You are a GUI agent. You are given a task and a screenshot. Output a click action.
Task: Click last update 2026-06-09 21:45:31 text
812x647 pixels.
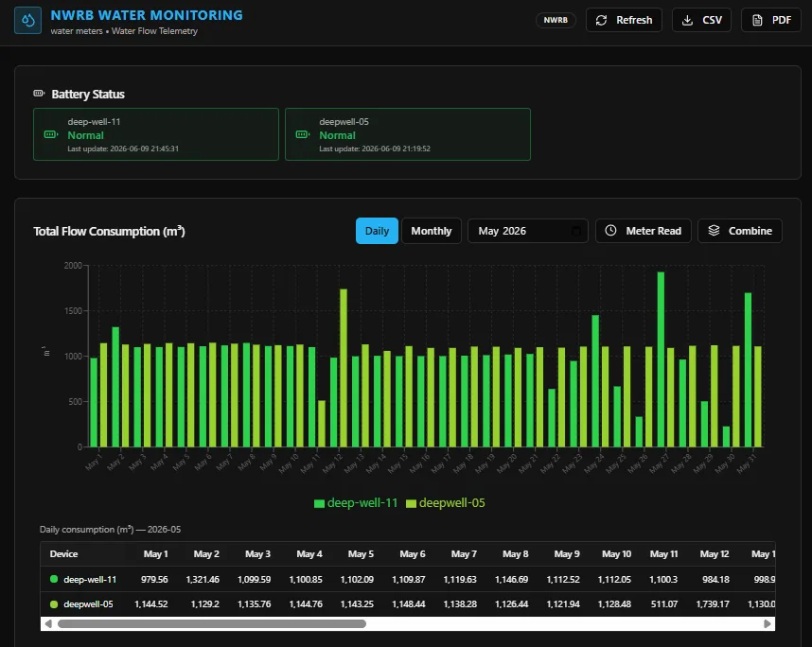[x=123, y=149]
